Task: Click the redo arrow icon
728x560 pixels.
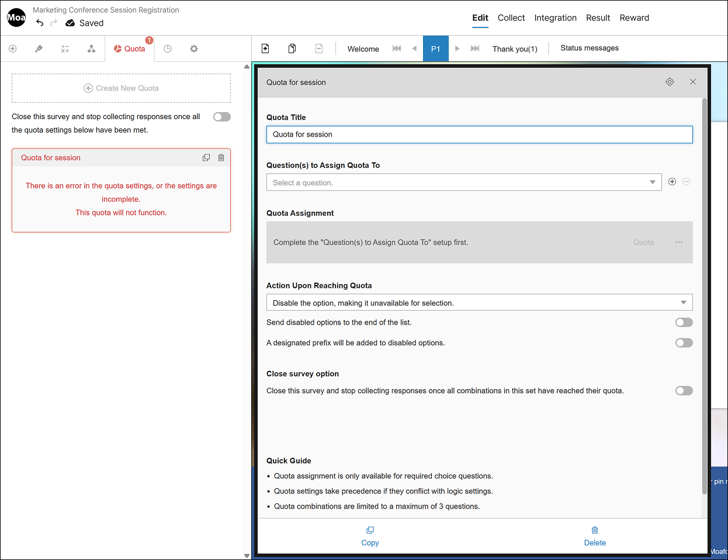Action: point(54,23)
